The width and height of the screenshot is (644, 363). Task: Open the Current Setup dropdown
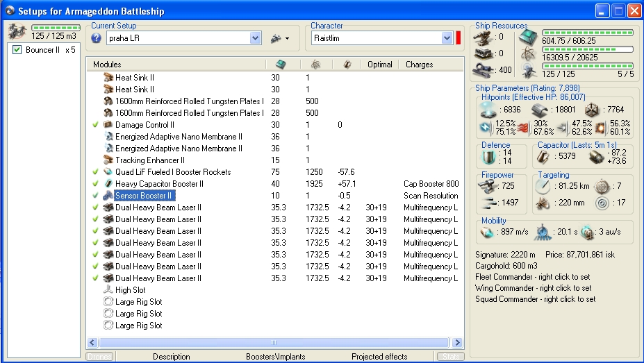click(254, 38)
